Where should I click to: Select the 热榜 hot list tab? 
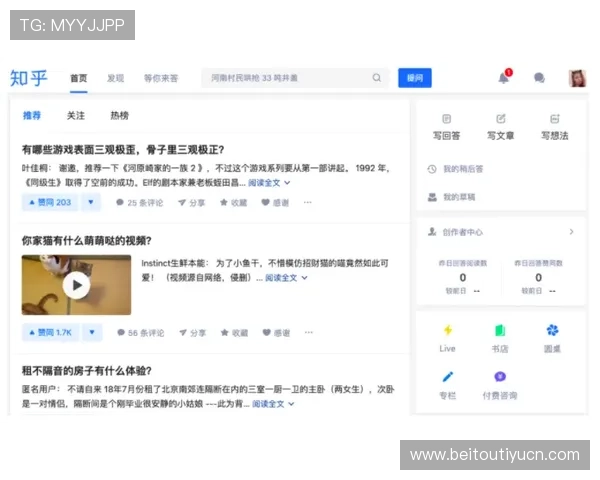[x=120, y=115]
